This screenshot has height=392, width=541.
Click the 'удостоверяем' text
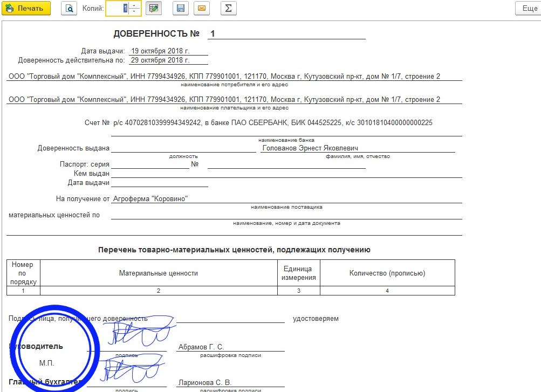pos(316,319)
